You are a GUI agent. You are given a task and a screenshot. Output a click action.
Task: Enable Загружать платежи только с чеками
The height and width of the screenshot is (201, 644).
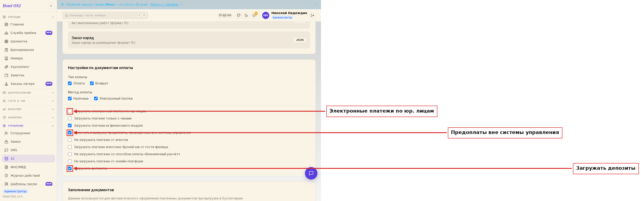(70, 118)
